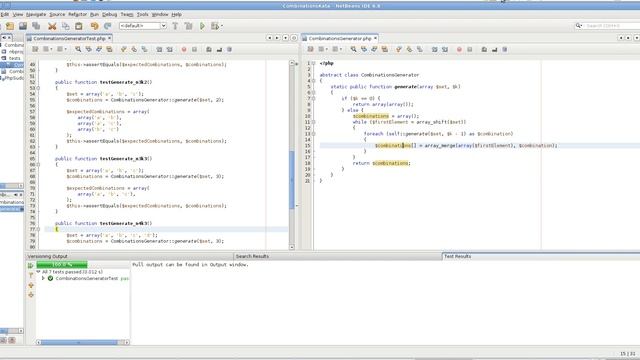Open Debug Project dropdown arrow
The height and width of the screenshot is (360, 640).
pos(222,26)
